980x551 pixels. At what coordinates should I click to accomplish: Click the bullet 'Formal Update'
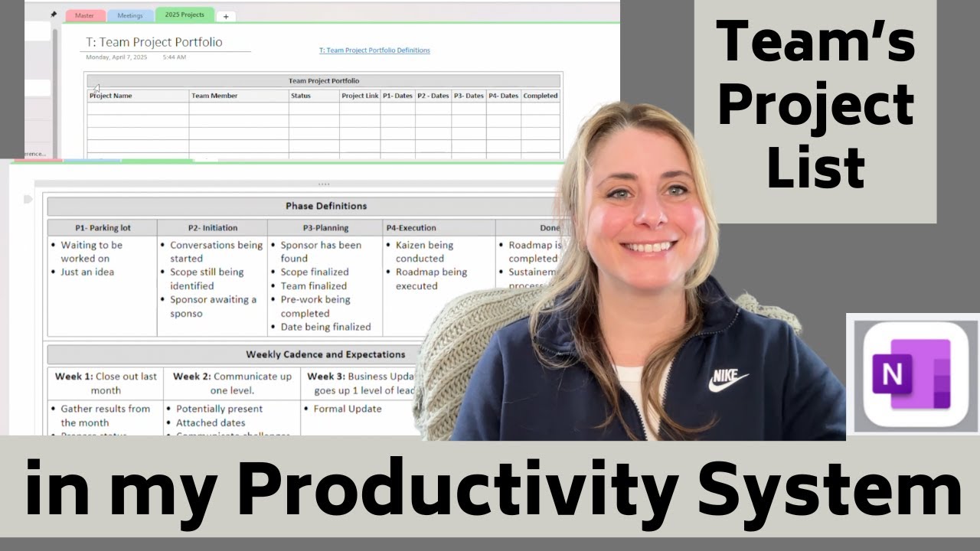tap(348, 409)
